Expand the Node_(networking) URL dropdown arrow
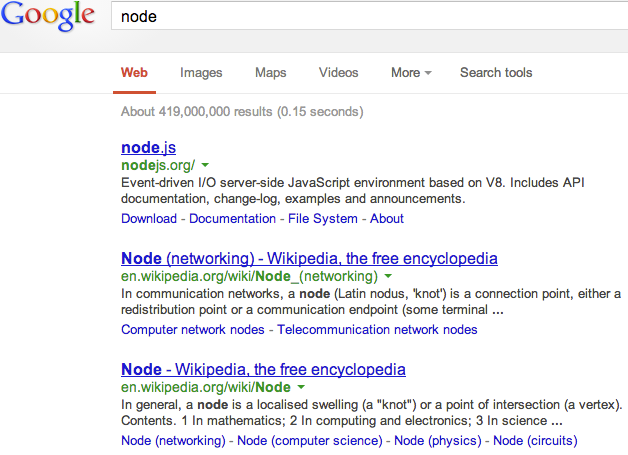Image resolution: width=628 pixels, height=455 pixels. (x=388, y=276)
